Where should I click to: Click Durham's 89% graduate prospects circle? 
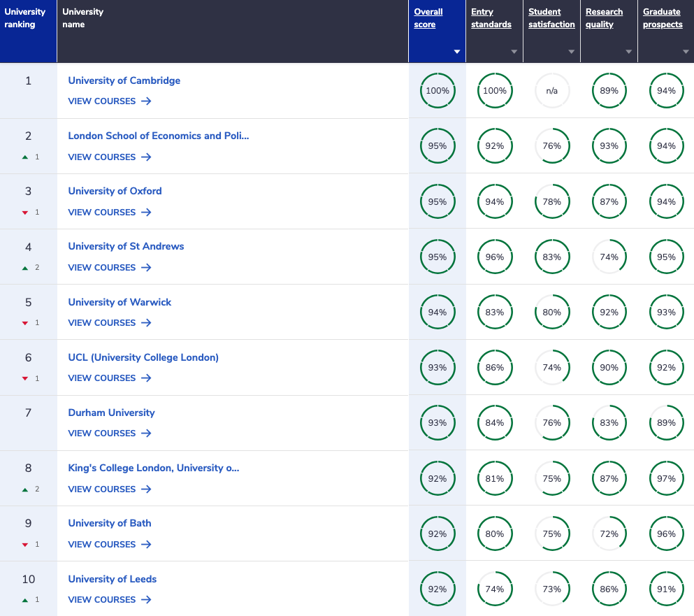(666, 423)
